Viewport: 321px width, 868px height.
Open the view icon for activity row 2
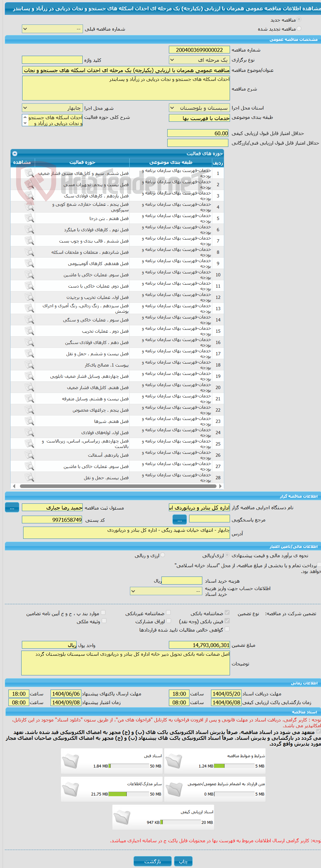point(30,185)
